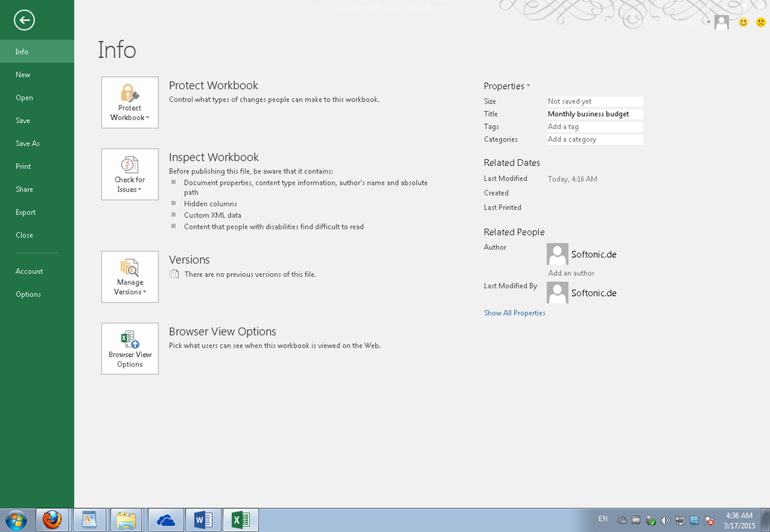The image size is (770, 532).
Task: Click the Author Softonic.de avatar picture
Action: coord(557,254)
